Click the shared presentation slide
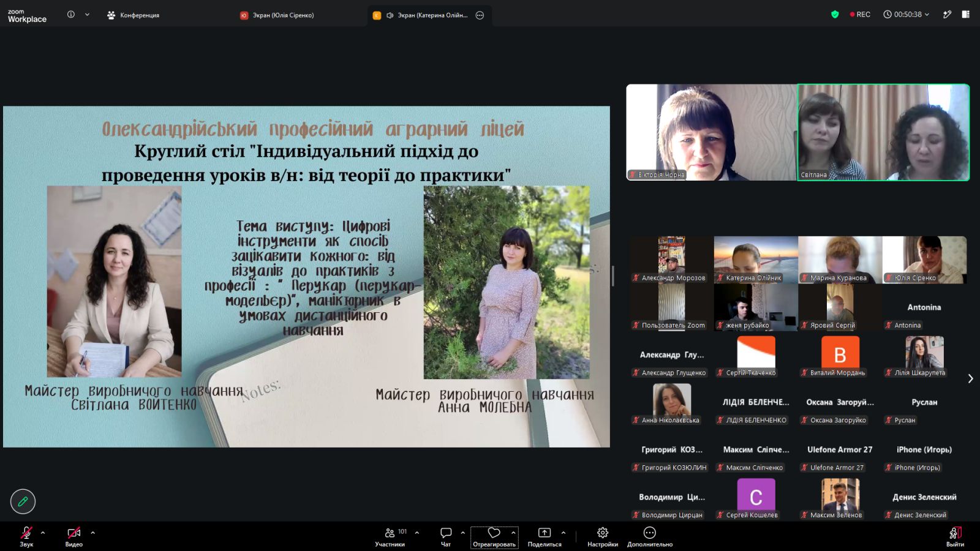This screenshot has width=980, height=551. click(306, 277)
